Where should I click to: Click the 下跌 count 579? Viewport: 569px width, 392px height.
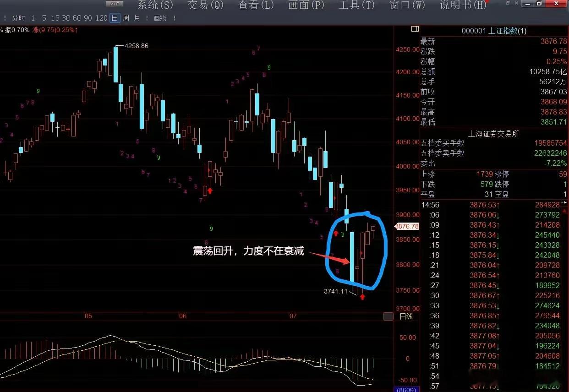pyautogui.click(x=487, y=184)
